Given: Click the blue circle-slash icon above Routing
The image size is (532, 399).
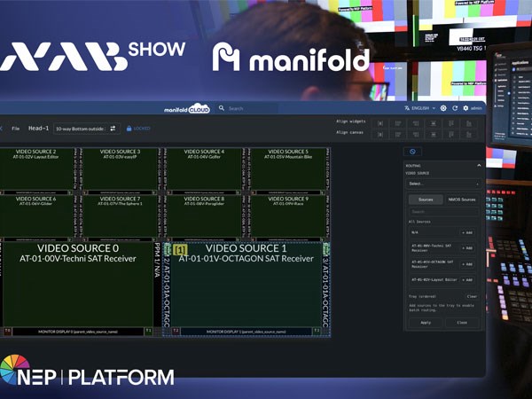Looking at the screenshot, I should click(x=412, y=152).
